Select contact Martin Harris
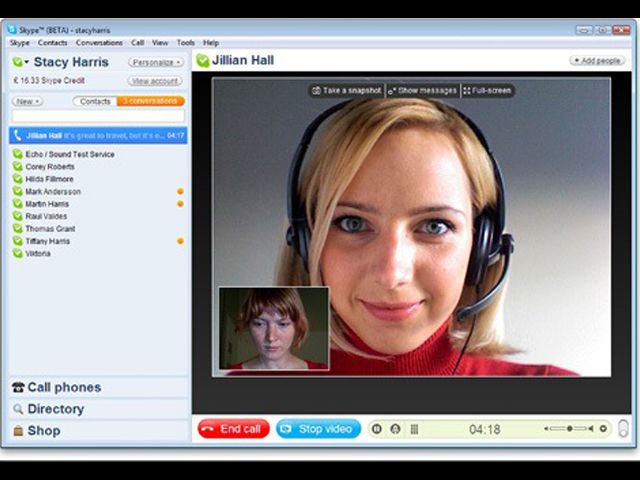Viewport: 640px width, 480px height. tap(47, 204)
